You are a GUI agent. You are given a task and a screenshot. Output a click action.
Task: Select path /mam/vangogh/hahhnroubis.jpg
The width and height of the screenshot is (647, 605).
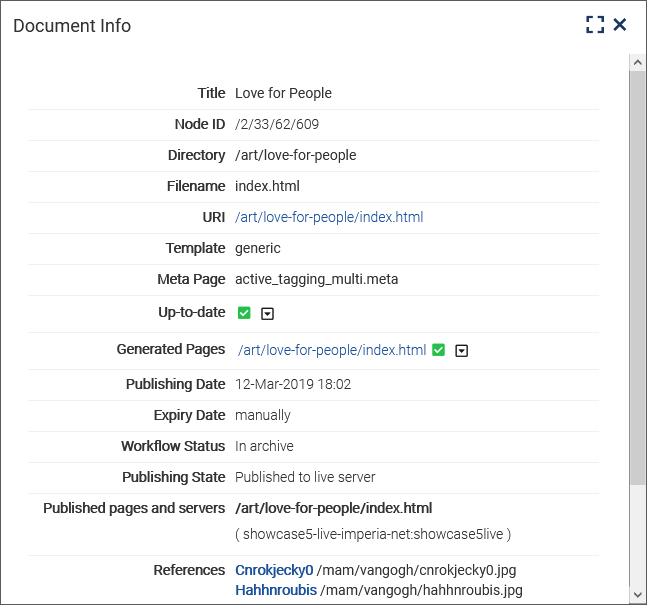coord(421,591)
